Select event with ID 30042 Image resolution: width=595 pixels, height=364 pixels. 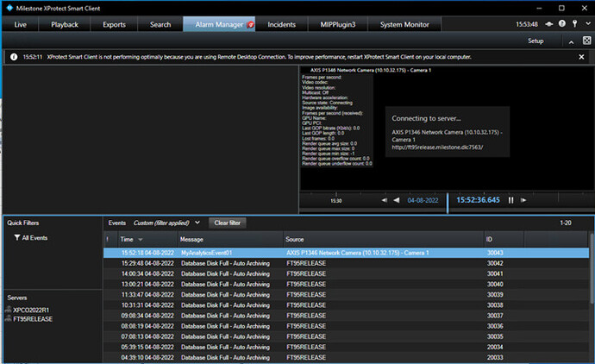pyautogui.click(x=346, y=263)
